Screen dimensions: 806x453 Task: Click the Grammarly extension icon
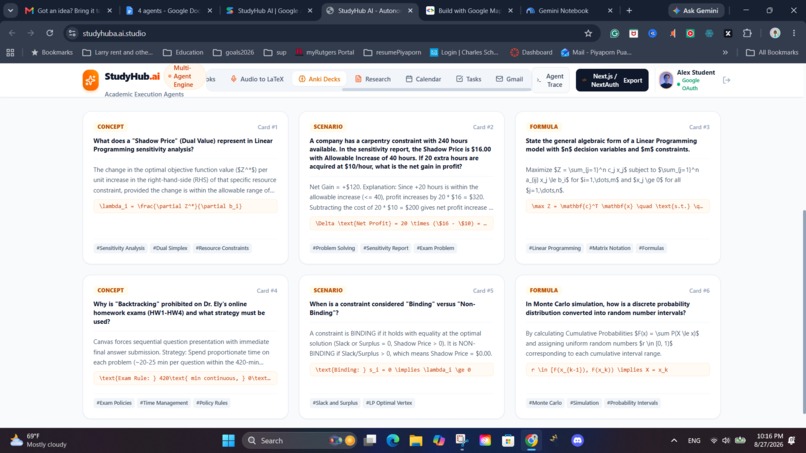point(614,33)
